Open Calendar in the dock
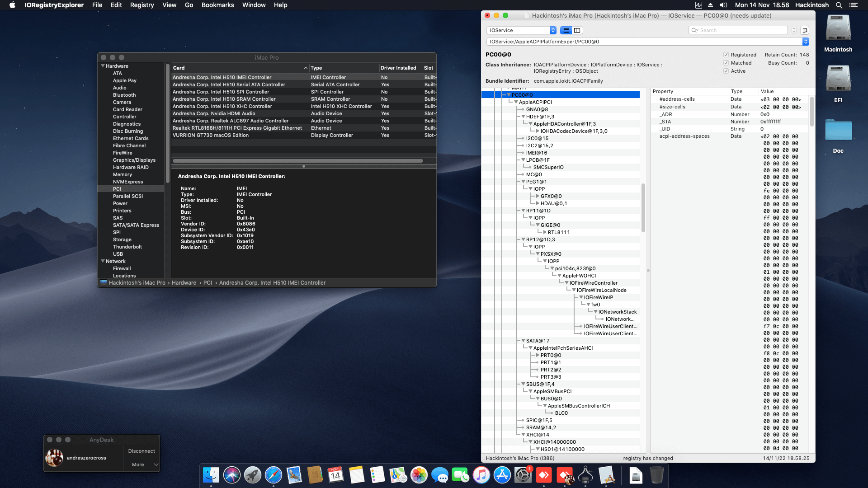This screenshot has width=868, height=488. 335,475
